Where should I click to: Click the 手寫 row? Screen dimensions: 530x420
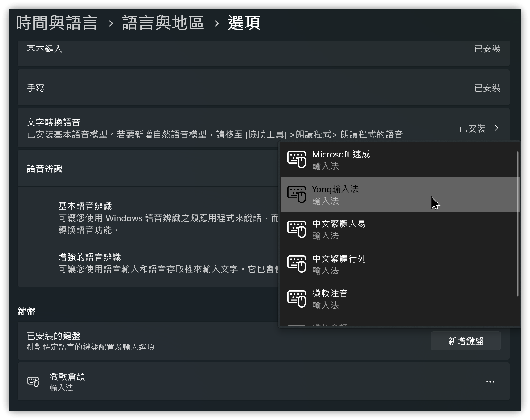pyautogui.click(x=264, y=88)
